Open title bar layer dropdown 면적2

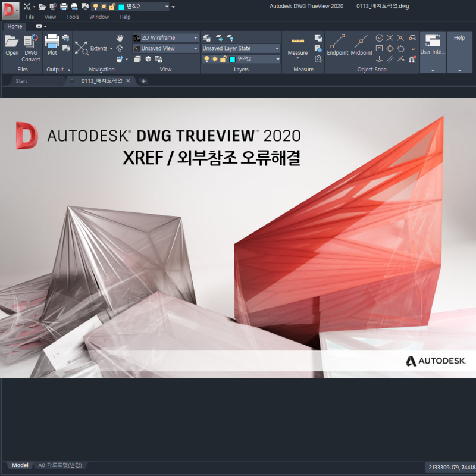point(130,7)
